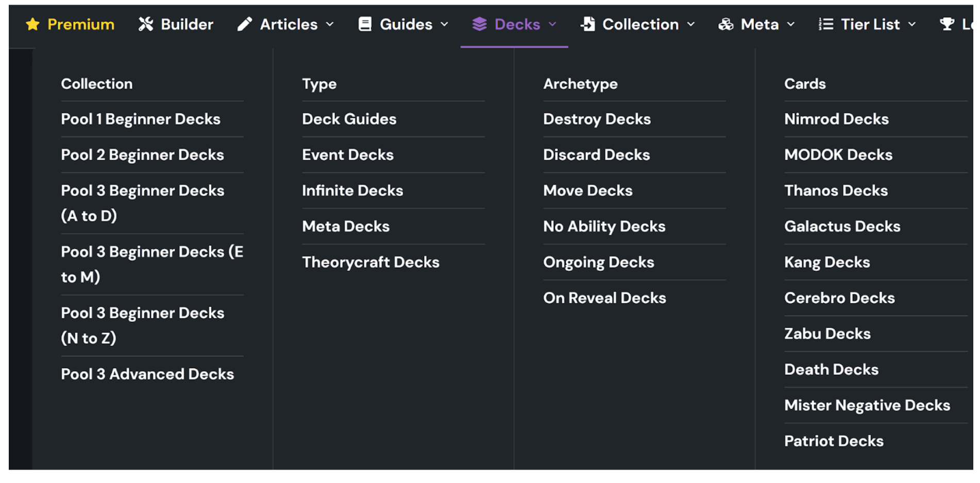Go to Theorycraft Decks
The image size is (980, 483).
click(370, 262)
